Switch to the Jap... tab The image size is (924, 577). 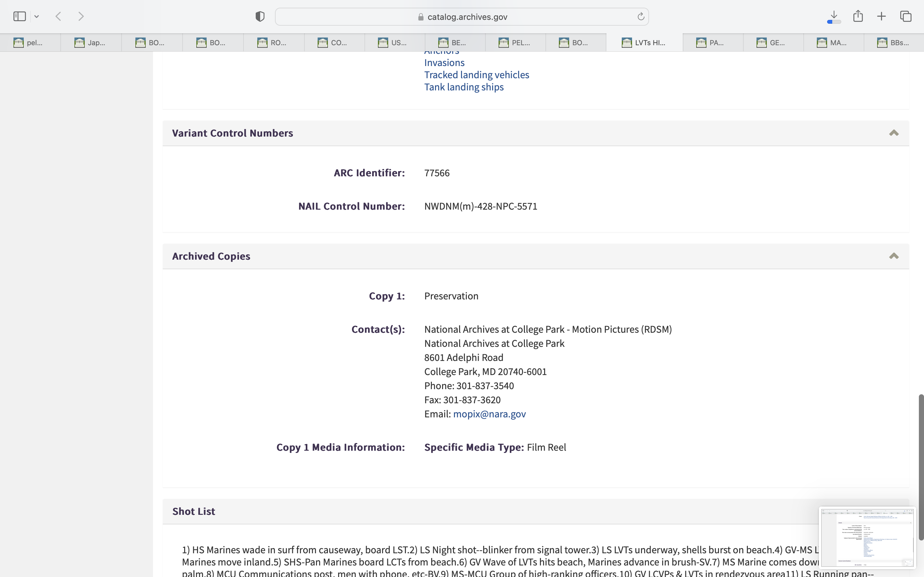click(x=91, y=43)
